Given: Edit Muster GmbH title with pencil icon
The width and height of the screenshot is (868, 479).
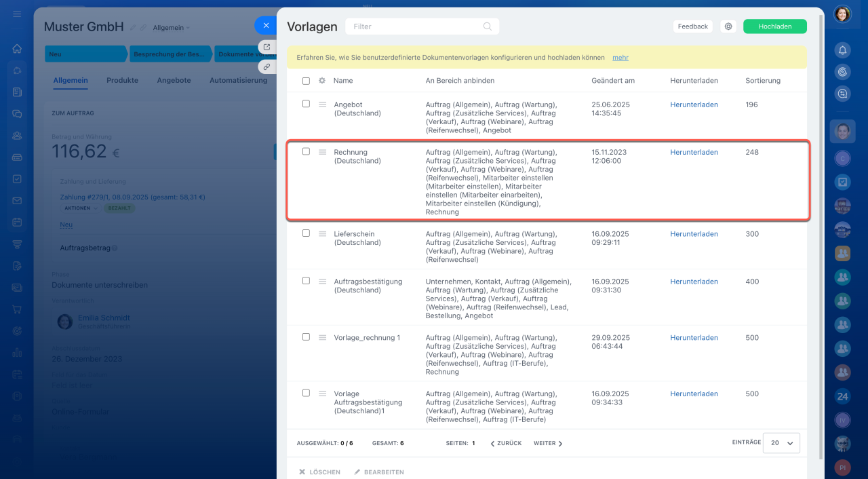Looking at the screenshot, I should (x=133, y=28).
